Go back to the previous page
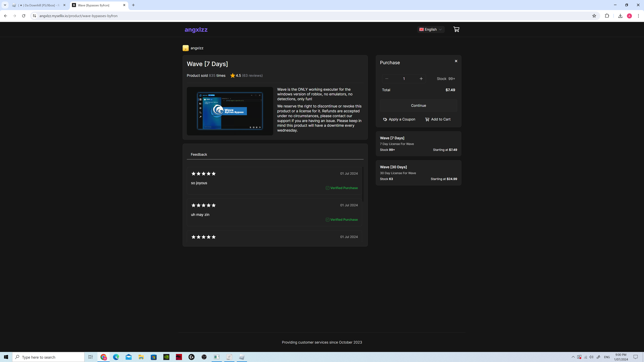This screenshot has width=644, height=362. click(x=6, y=16)
